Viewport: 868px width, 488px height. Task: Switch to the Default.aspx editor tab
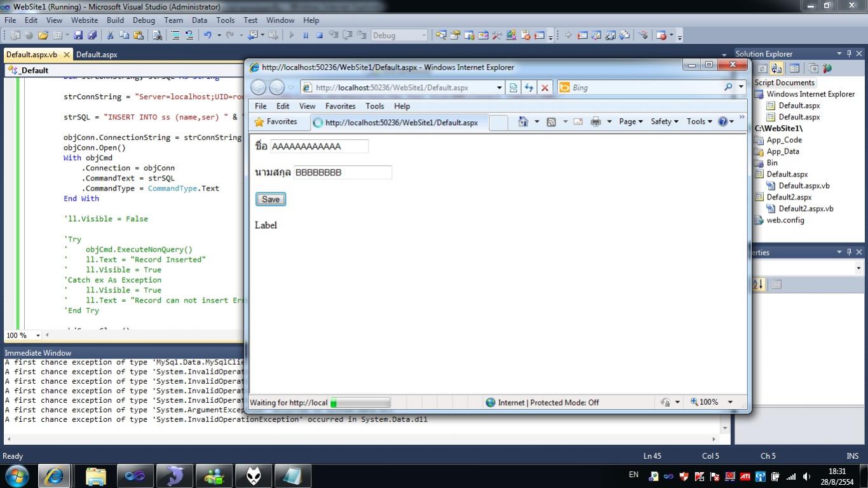[x=97, y=55]
